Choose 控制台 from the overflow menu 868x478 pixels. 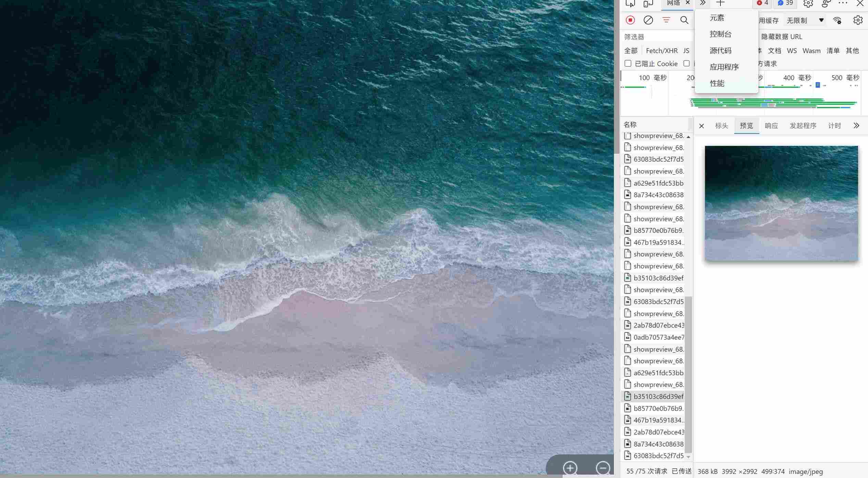pyautogui.click(x=720, y=34)
